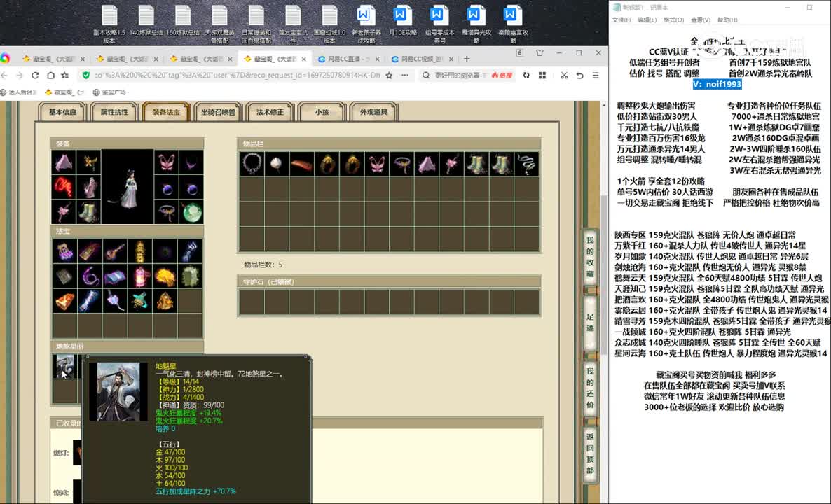The image size is (831, 504).
Task: Click the 地魁星 portrait in 地煞星册
Action: [64, 367]
